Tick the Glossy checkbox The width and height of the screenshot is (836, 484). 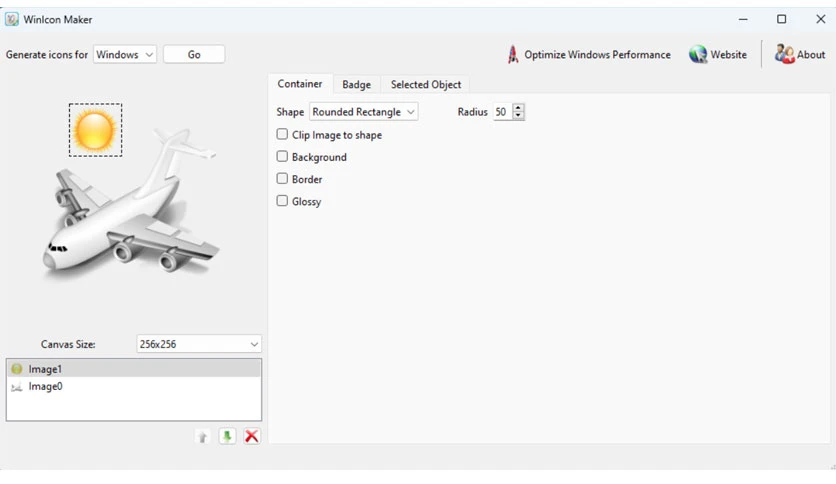(x=282, y=201)
